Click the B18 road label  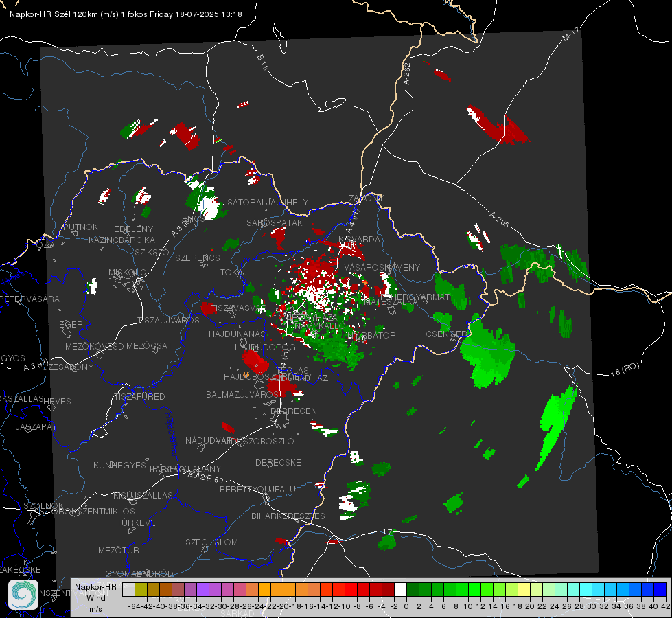[262, 62]
